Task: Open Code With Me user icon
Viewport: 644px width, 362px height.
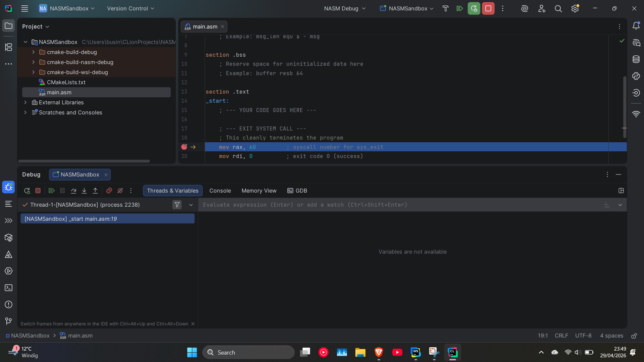Action: 542,8
